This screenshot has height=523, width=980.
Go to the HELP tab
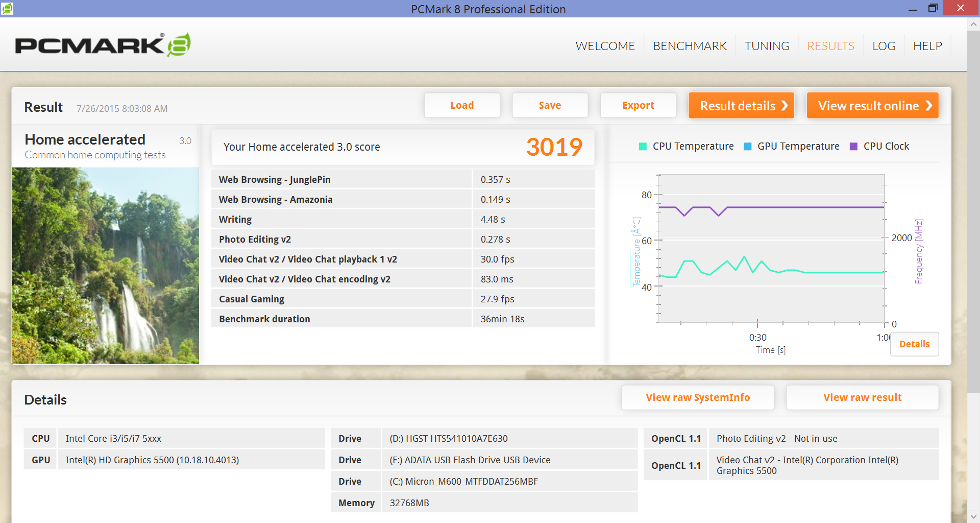pyautogui.click(x=927, y=46)
